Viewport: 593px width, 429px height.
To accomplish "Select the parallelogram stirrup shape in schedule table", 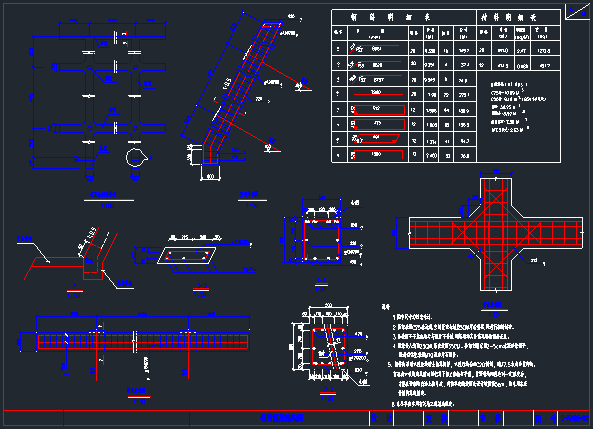I will (x=377, y=139).
